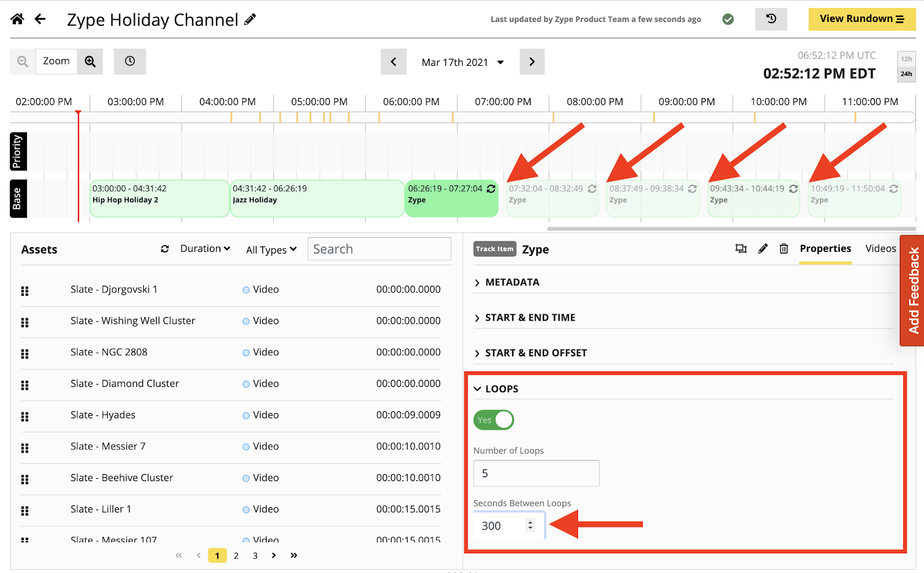Click the Base track label

18,199
